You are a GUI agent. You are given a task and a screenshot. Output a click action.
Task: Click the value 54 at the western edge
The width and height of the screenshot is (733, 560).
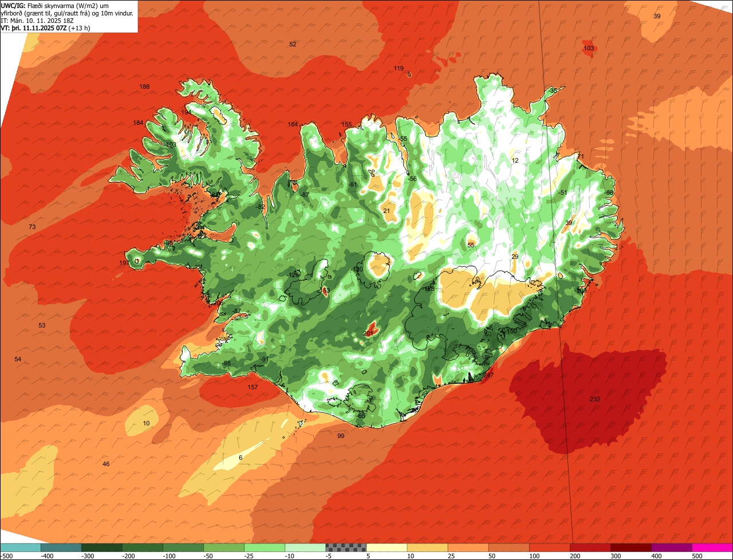tap(18, 359)
